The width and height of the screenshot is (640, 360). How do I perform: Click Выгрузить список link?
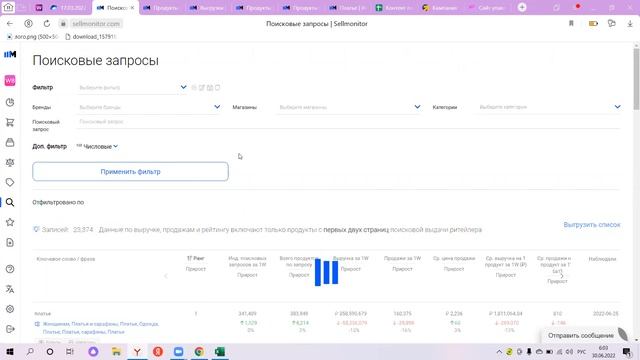[591, 225]
